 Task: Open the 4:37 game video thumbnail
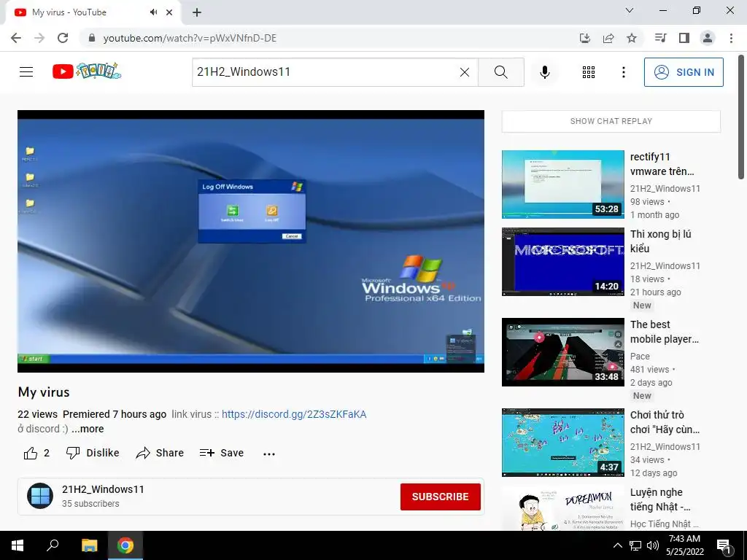click(562, 443)
